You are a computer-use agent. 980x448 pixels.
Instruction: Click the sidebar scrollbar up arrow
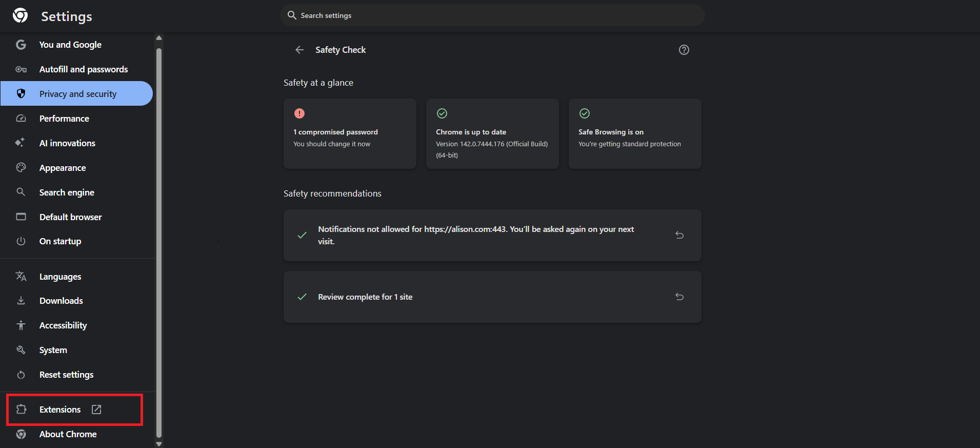tap(159, 38)
